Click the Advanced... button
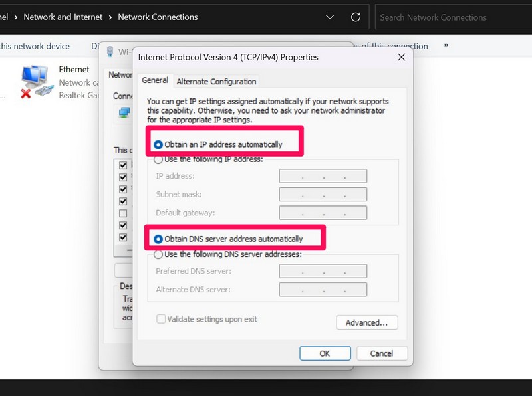Screen dimensions: 532x396 (x=366, y=322)
